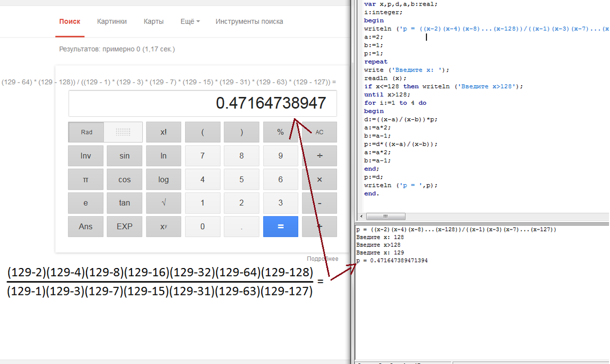
Task: Click the expression line above the calculator display
Action: click(169, 81)
